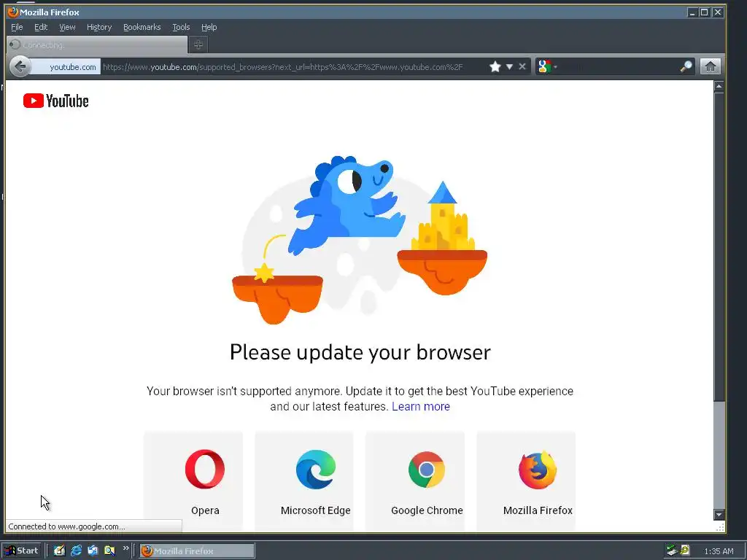Viewport: 747px width, 560px height.
Task: Click the Learn more link
Action: pos(421,406)
